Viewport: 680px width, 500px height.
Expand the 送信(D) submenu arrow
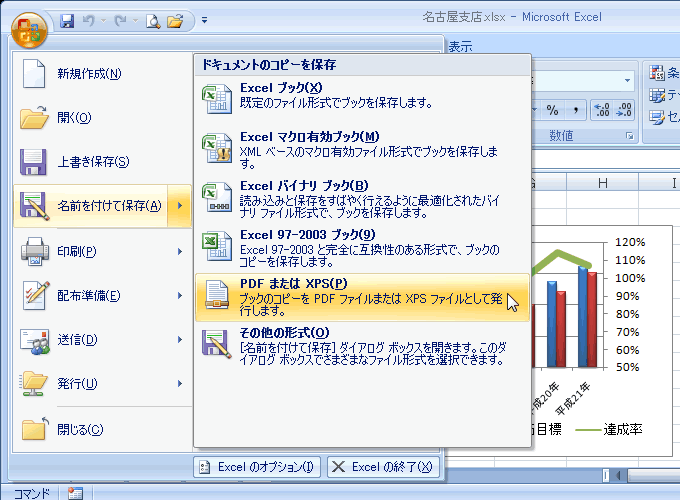click(180, 340)
